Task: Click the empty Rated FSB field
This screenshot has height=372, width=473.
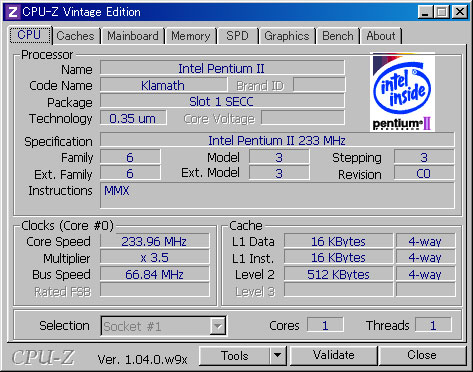Action: tap(155, 290)
